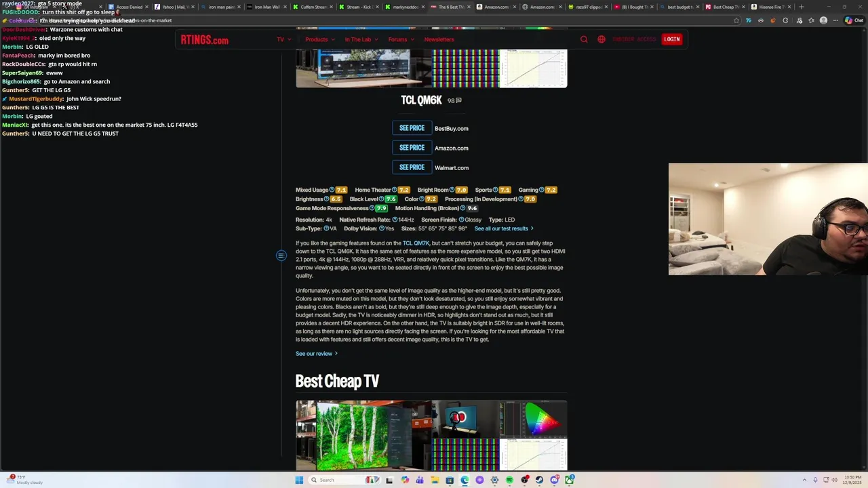Open the taskbar weather widget
The image size is (868, 488).
(x=24, y=480)
